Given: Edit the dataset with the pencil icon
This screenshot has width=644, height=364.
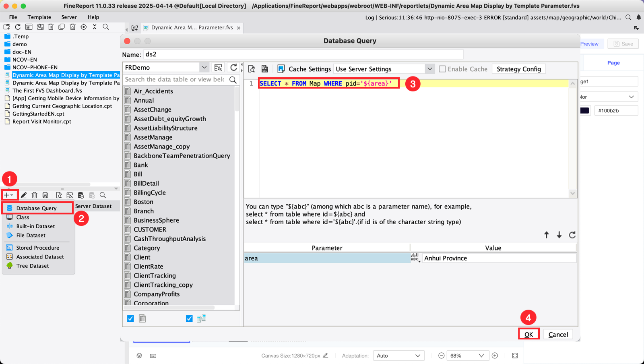Looking at the screenshot, I should click(x=24, y=195).
